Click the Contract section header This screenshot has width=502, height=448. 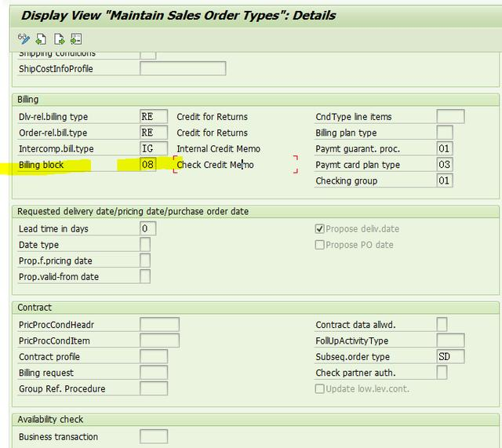tap(35, 308)
